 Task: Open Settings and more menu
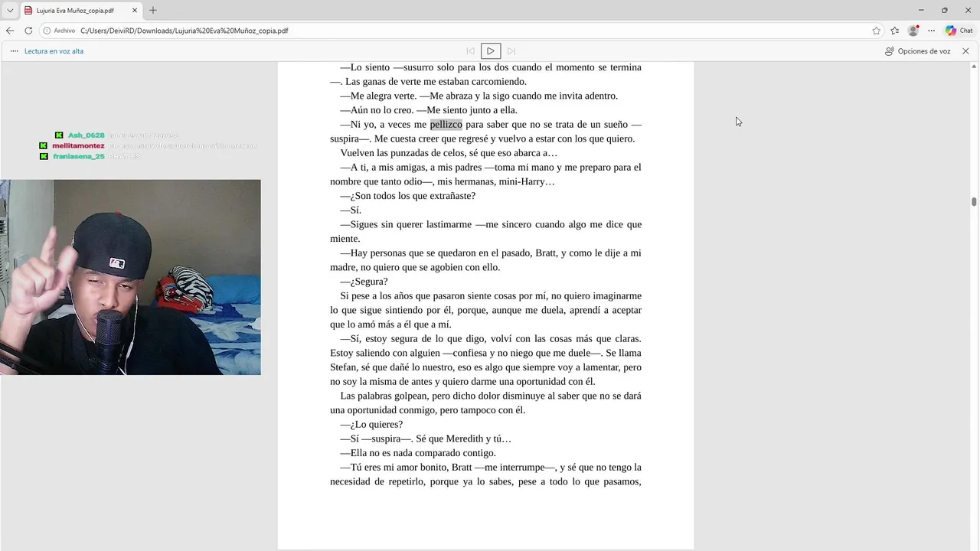(931, 31)
